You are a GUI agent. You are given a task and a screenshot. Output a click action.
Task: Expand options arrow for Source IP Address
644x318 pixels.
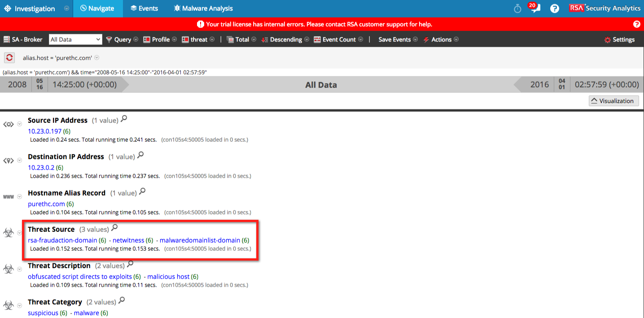[x=19, y=124]
